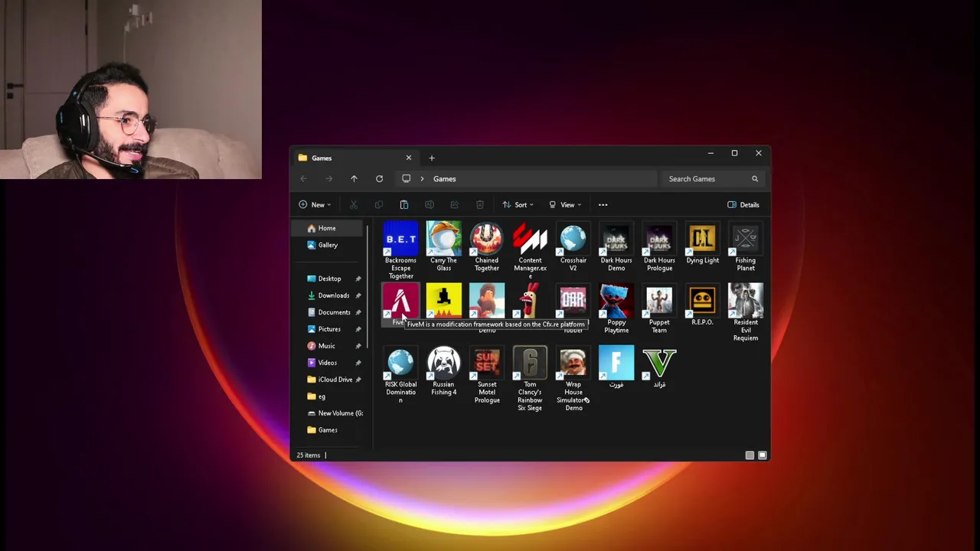This screenshot has width=980, height=551.
Task: Toggle the Details pane
Action: tap(743, 204)
